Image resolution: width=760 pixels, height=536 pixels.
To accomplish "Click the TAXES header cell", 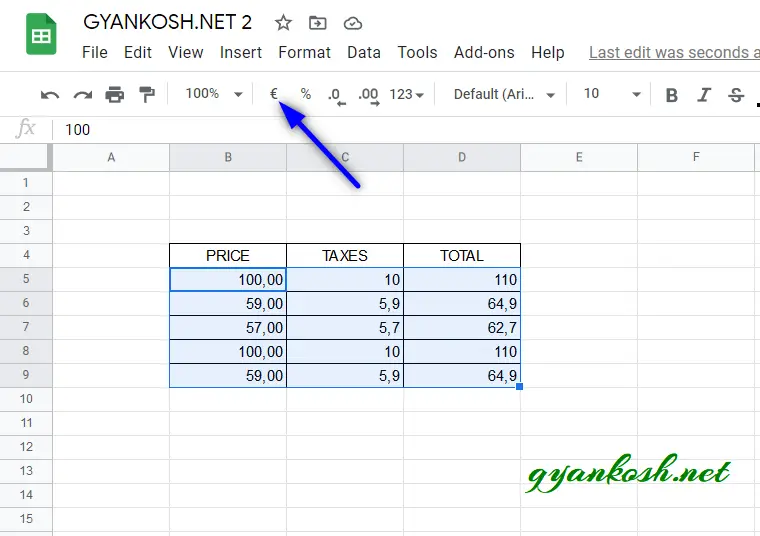I will coord(345,255).
